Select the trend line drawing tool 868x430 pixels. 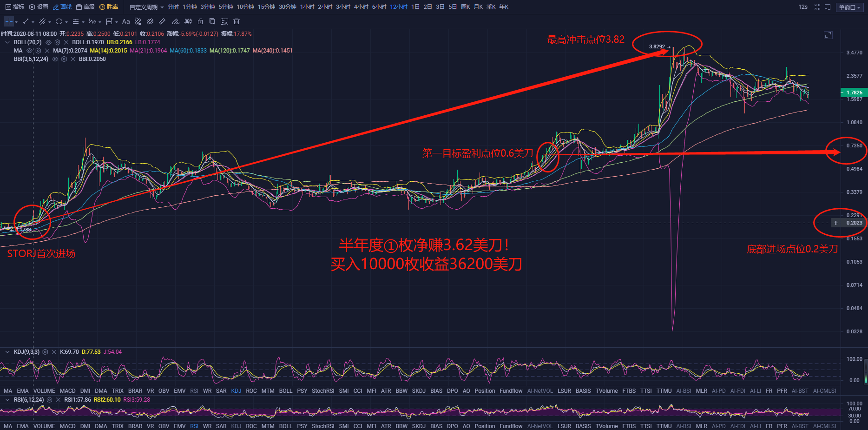coord(26,21)
